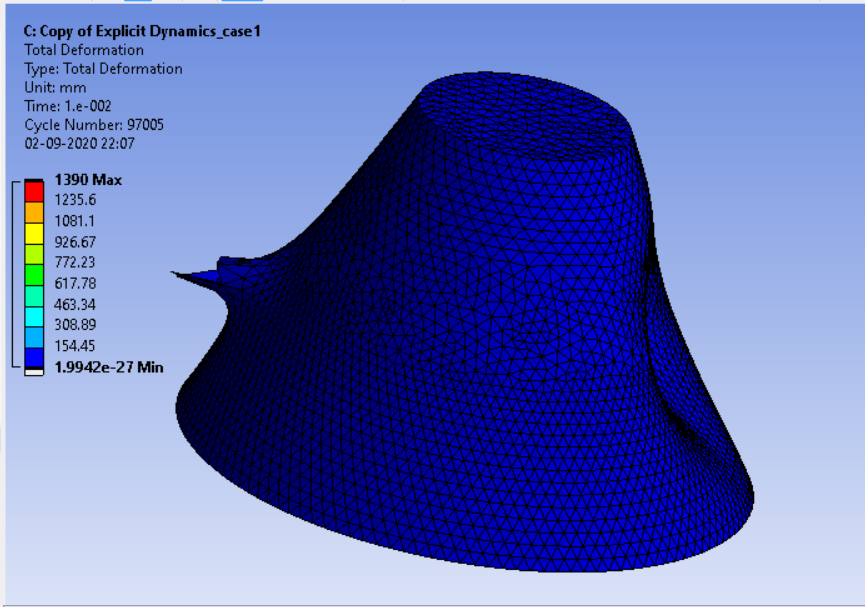
Task: Click the 'Unit: mm' text
Action: pyautogui.click(x=55, y=88)
